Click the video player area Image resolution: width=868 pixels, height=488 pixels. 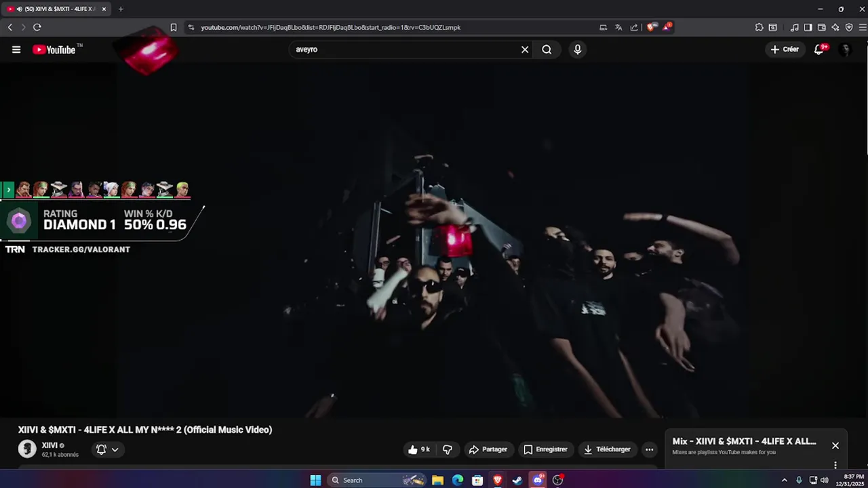click(x=434, y=241)
